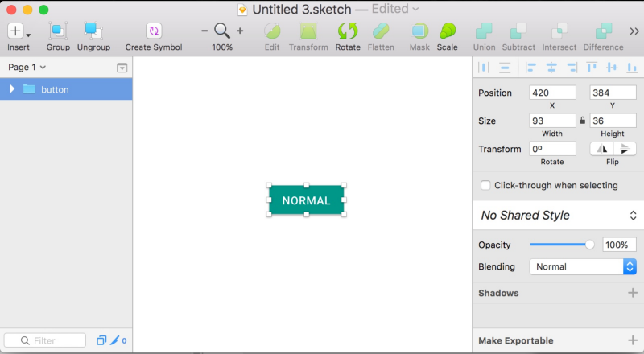Show more toolbar items overflow
Viewport: 644px width, 354px height.
click(634, 31)
